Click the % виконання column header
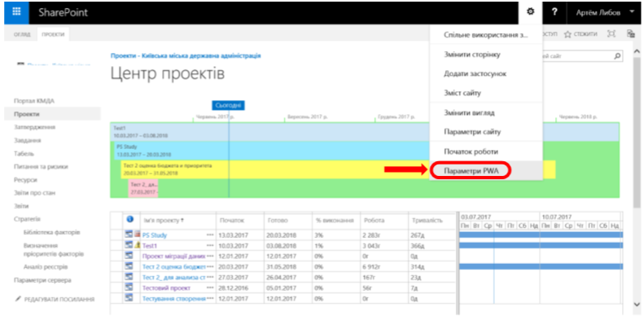 (x=335, y=221)
